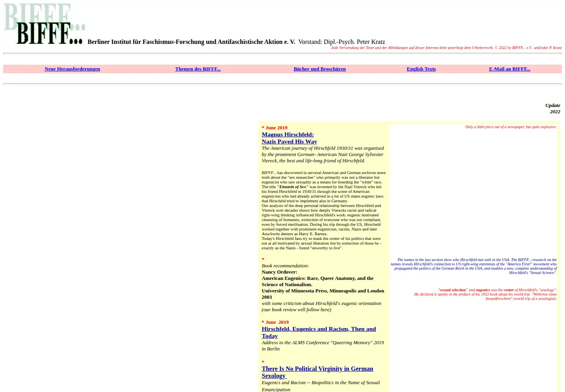Click "The American journey of Hirschfeld" italic intro
Screen dimensions: 565x392
click(323, 154)
